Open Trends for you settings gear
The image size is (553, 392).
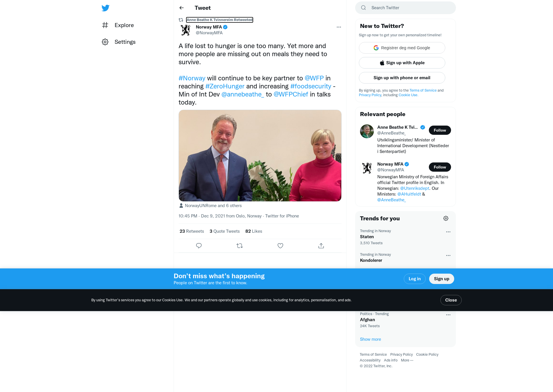(x=446, y=218)
